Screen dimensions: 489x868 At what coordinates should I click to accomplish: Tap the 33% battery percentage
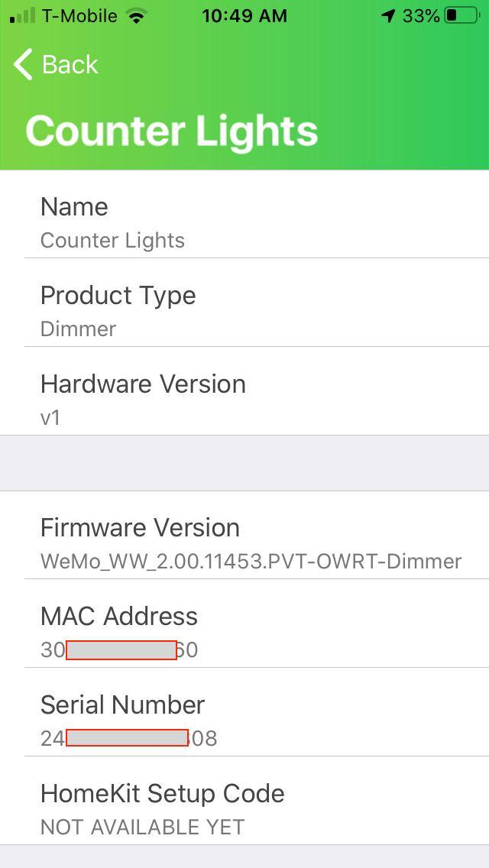click(421, 15)
